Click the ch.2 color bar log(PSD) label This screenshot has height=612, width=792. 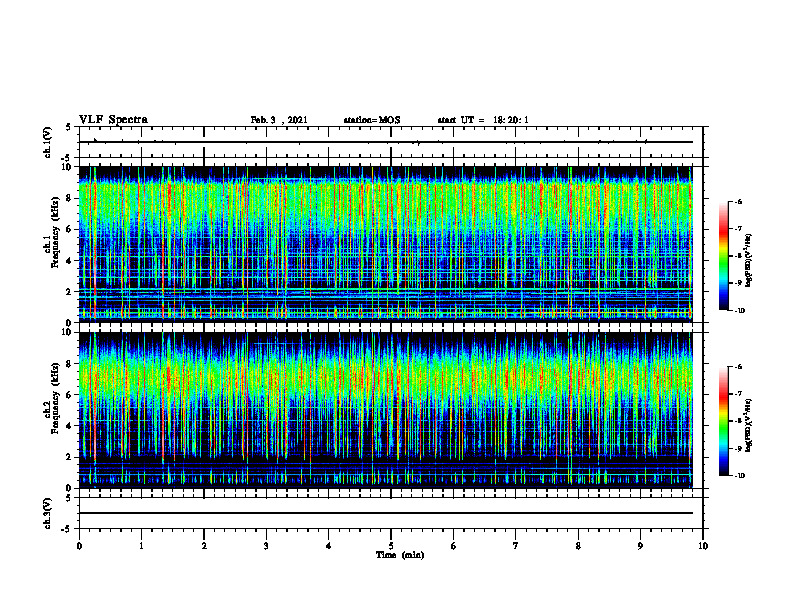point(749,425)
